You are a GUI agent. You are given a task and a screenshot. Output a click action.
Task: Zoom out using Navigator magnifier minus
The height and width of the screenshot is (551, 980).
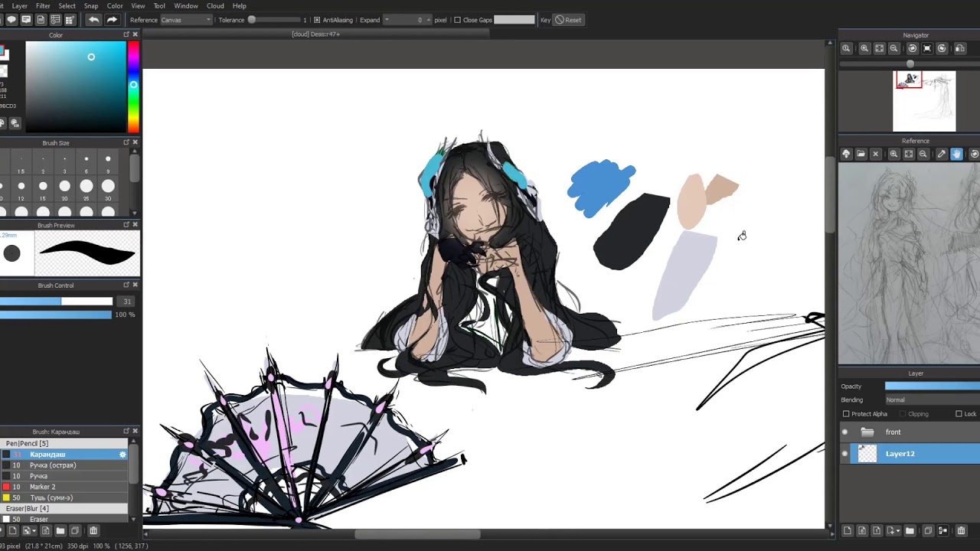point(893,48)
